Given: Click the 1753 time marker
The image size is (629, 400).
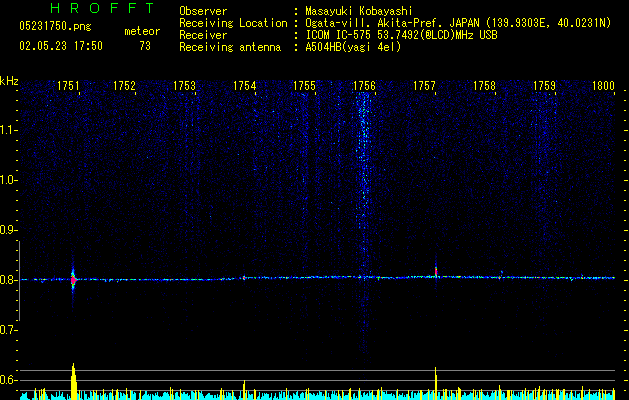Looking at the screenshot, I should click(184, 86).
